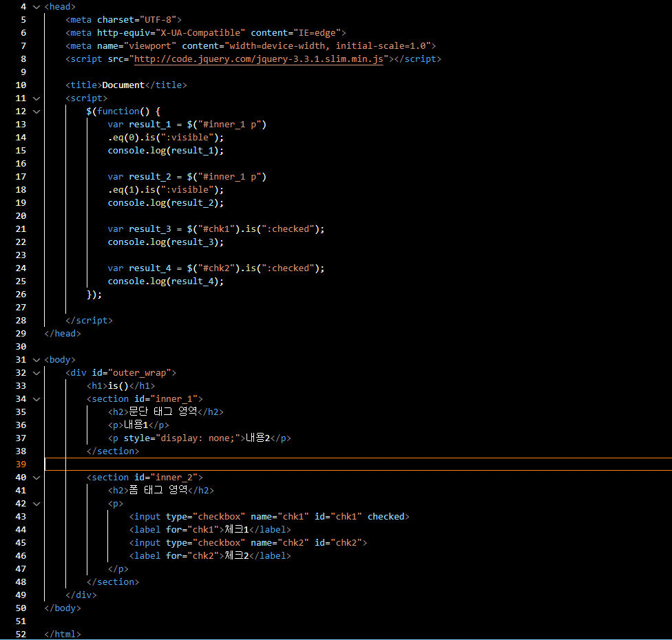This screenshot has width=672, height=640.
Task: Click the closing }); on line 26
Action: [x=94, y=295]
